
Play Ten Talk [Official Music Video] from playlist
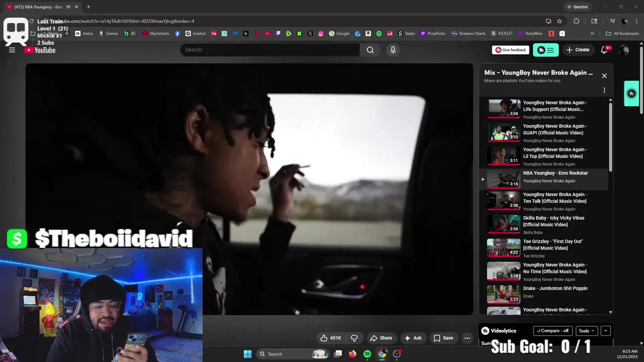point(545,201)
